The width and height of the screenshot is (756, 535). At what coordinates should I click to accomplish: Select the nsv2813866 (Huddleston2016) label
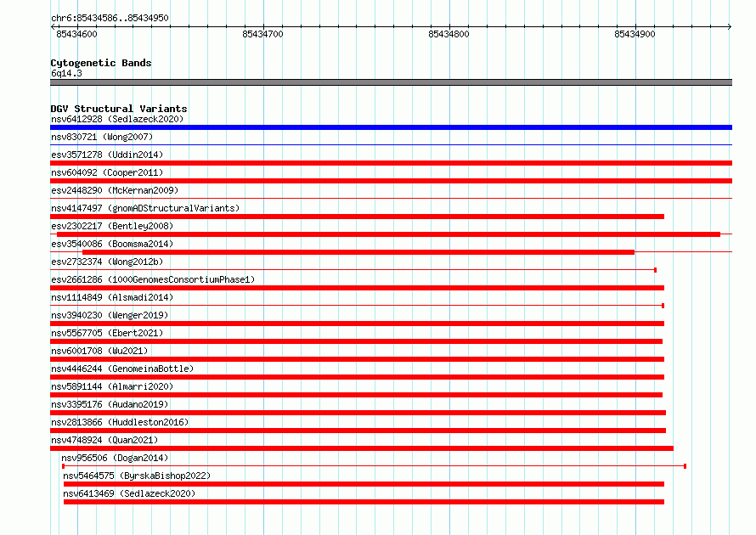tap(120, 422)
